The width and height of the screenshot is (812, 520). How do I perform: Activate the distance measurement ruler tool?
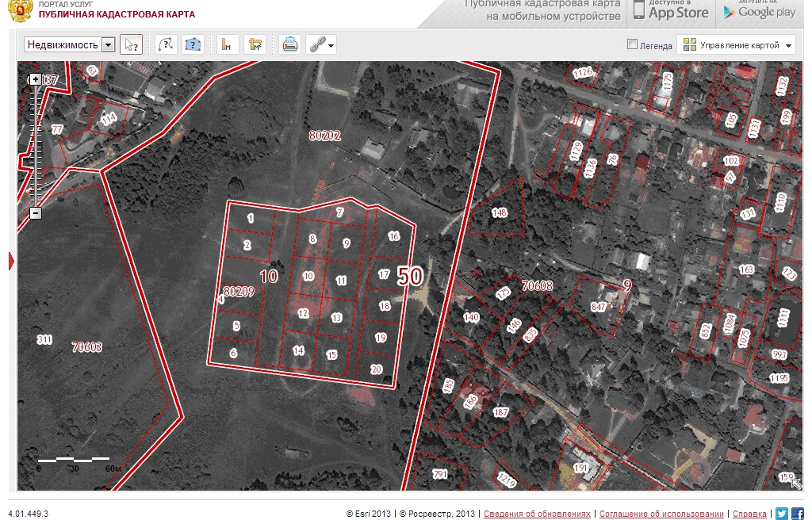(228, 44)
